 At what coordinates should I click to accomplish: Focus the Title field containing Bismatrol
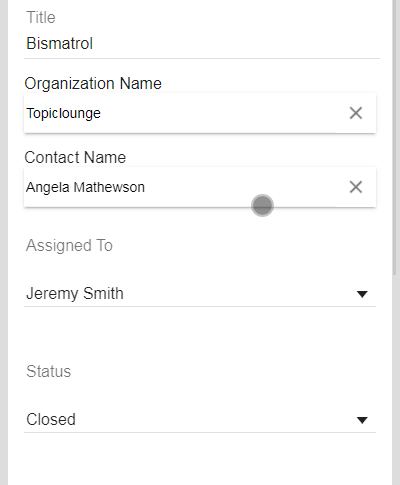(202, 44)
